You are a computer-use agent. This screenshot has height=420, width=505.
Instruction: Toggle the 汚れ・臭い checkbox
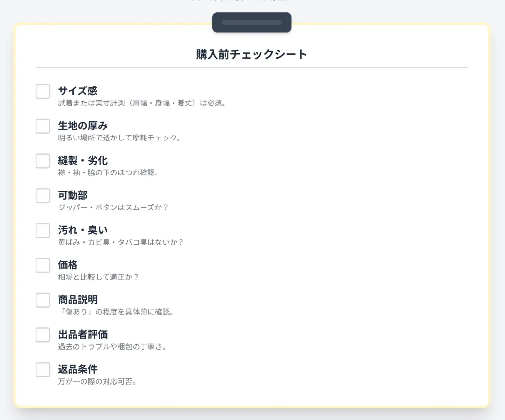(x=43, y=230)
